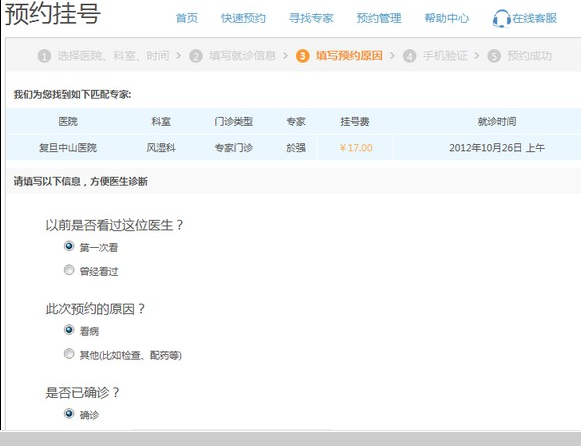
Task: Choose 其他(比如检查、配药等) radio option
Action: [x=69, y=354]
